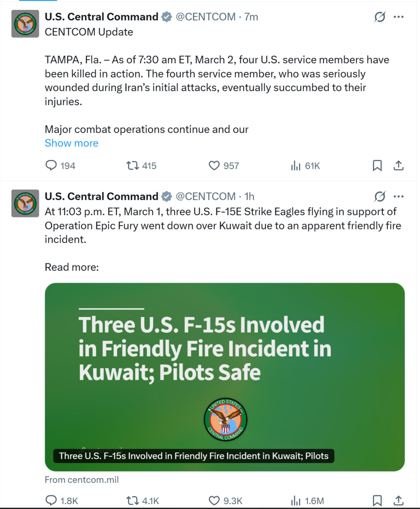Follow the From centcom.mil link
The height and width of the screenshot is (509, 420).
tap(82, 480)
